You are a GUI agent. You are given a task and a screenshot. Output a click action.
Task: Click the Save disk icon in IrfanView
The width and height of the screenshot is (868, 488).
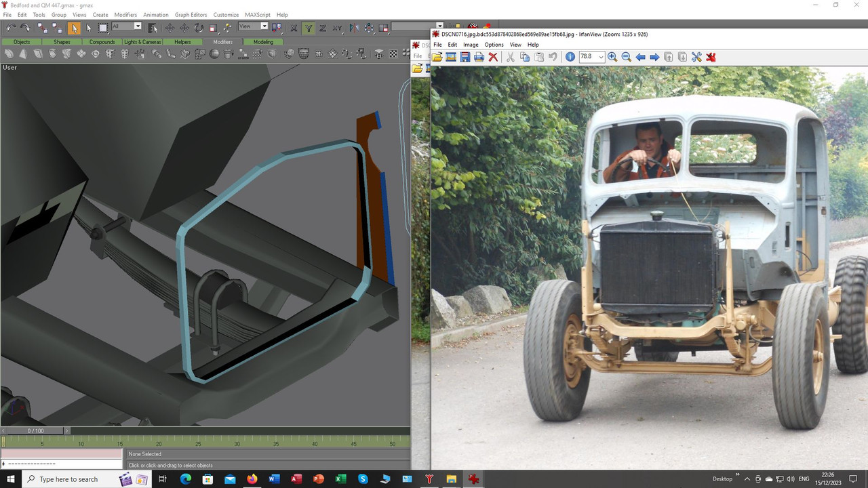465,57
